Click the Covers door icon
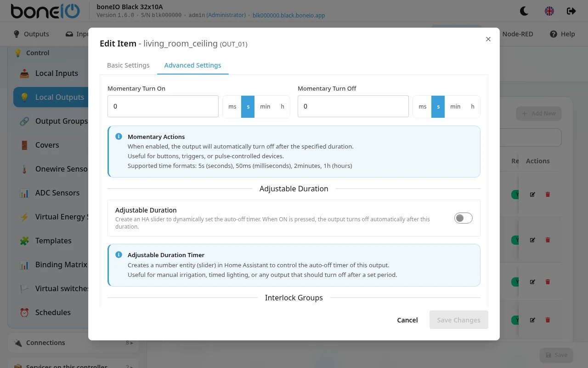 24,145
